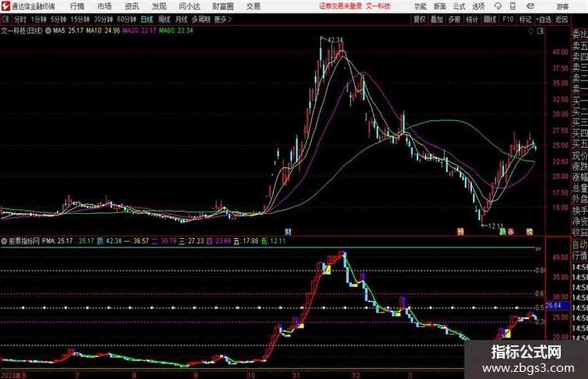Switch to 30分钟 period
The height and width of the screenshot is (379, 588).
(x=103, y=19)
